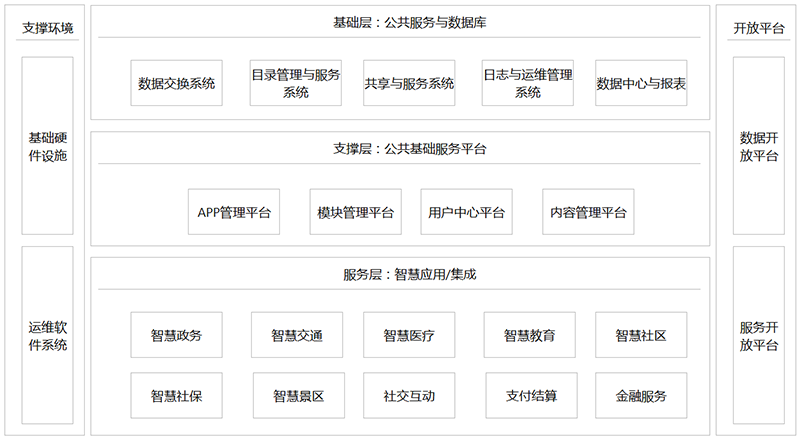Select the 数据中心与报表 box
Viewport: 800px width, 442px height.
641,84
